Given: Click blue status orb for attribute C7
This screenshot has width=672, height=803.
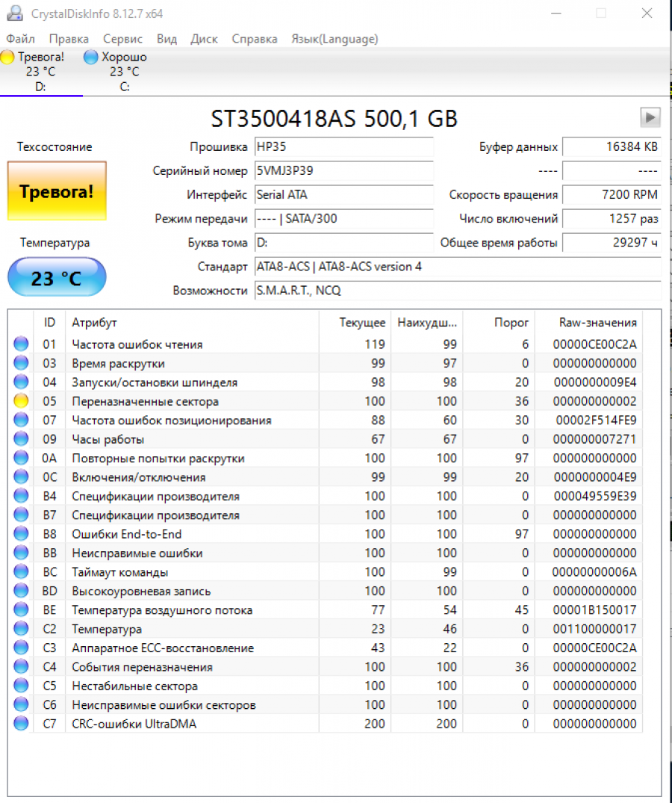Looking at the screenshot, I should tap(21, 723).
